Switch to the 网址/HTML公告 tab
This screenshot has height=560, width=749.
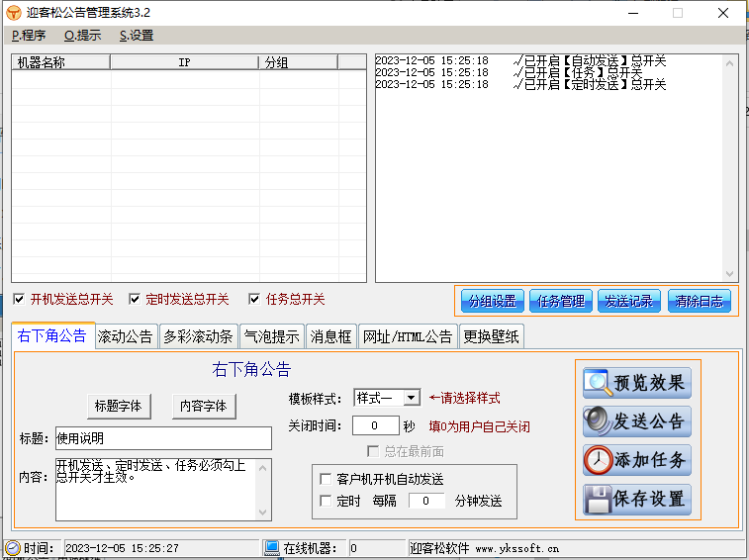(x=408, y=336)
